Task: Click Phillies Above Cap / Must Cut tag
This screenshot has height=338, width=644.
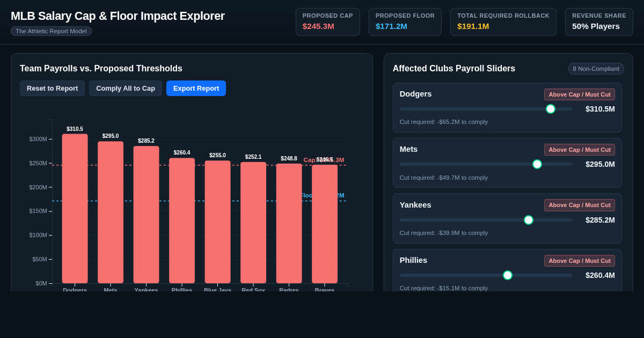Action: pyautogui.click(x=580, y=261)
